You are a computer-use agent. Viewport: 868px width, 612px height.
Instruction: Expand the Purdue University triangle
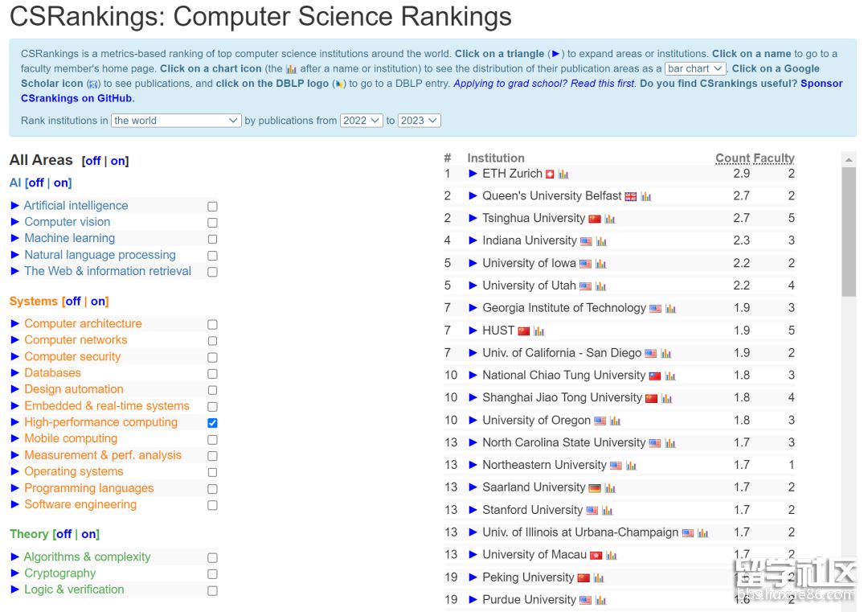click(473, 599)
